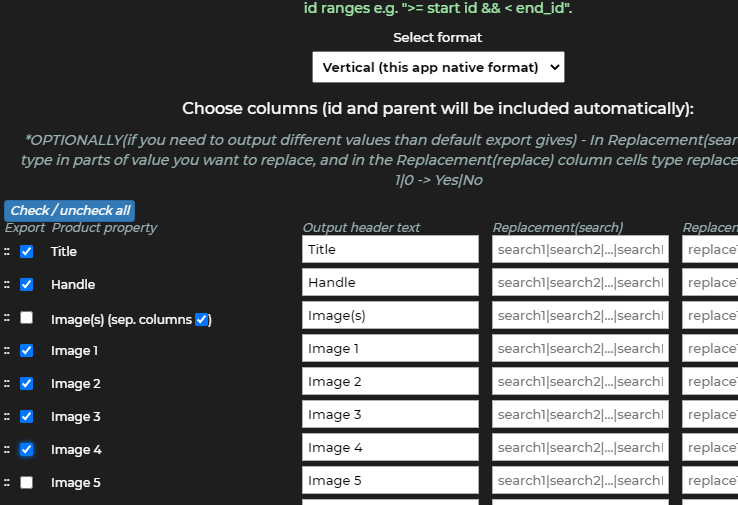The image size is (738, 505).
Task: Disable the Image 4 export checkbox
Action: pos(27,450)
